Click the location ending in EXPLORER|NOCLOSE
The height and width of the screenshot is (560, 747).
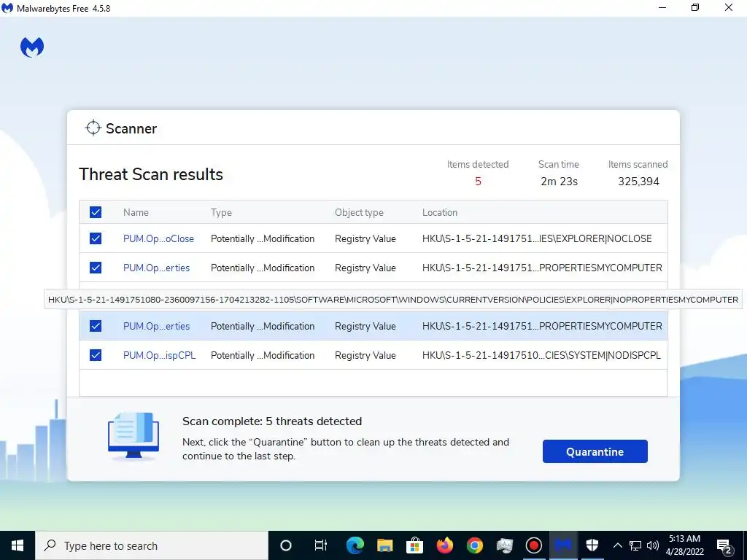pos(537,238)
